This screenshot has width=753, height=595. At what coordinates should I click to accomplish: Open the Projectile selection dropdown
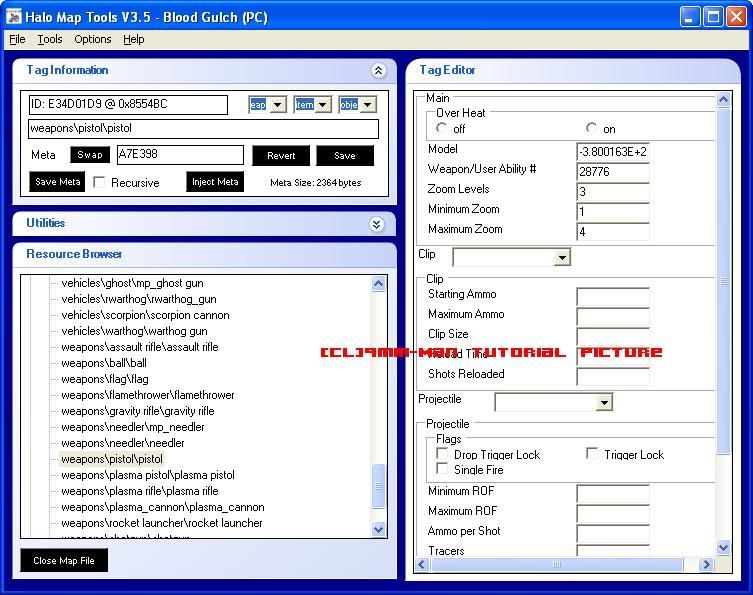604,402
